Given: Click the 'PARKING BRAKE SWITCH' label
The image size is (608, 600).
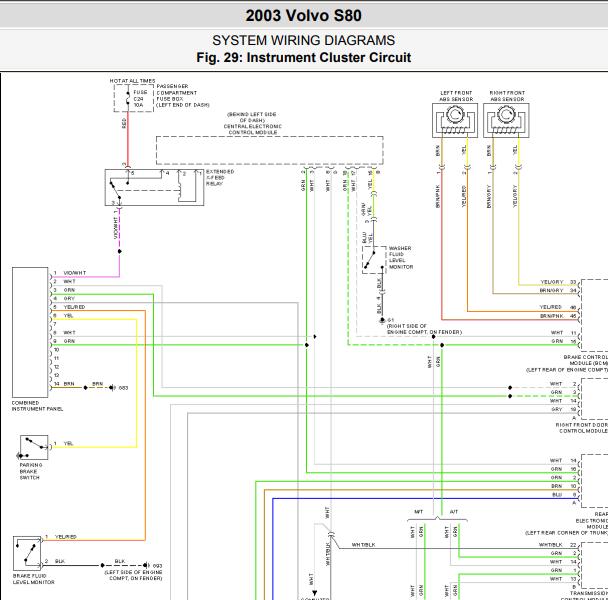Looking at the screenshot, I should (31, 471).
